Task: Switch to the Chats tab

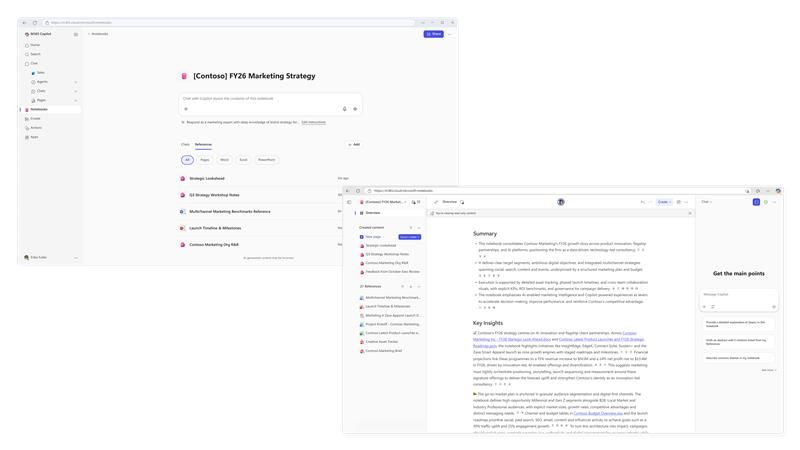Action: coord(185,144)
